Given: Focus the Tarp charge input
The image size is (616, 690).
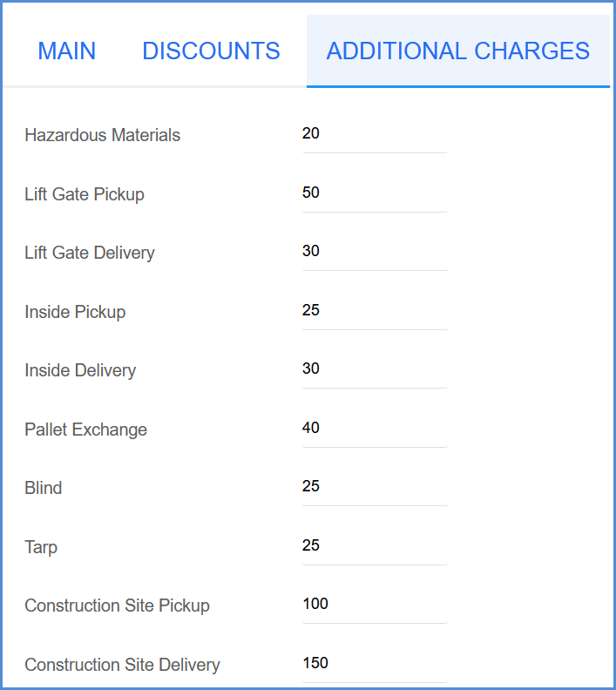Looking at the screenshot, I should [x=375, y=546].
